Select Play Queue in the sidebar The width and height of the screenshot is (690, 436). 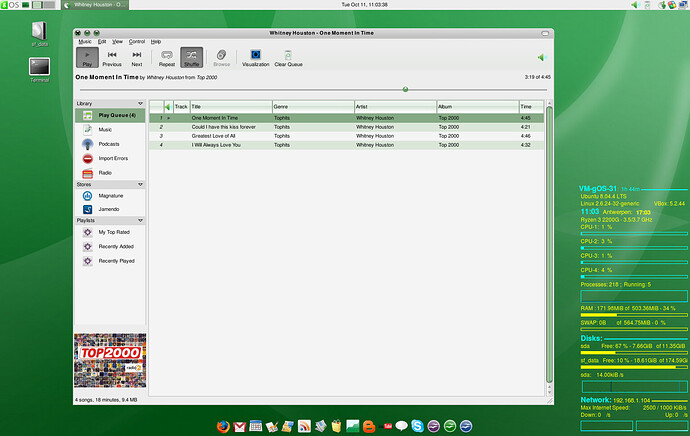point(110,115)
